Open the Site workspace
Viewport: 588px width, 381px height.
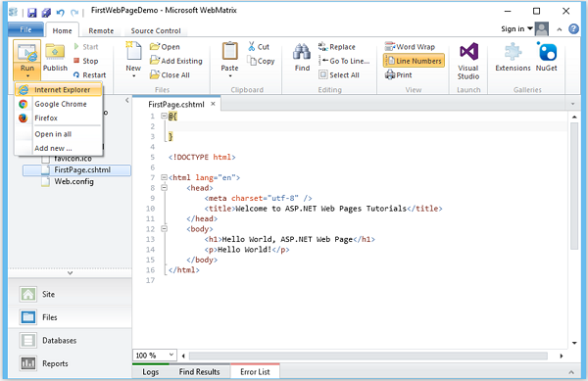[x=71, y=294]
